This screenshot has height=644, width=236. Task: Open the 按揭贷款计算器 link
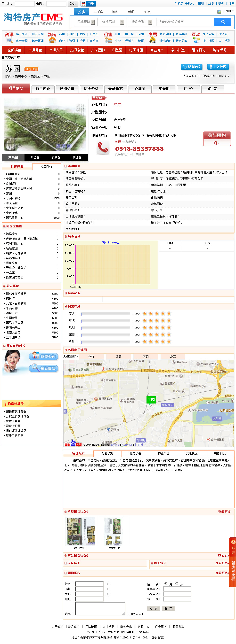(16, 411)
